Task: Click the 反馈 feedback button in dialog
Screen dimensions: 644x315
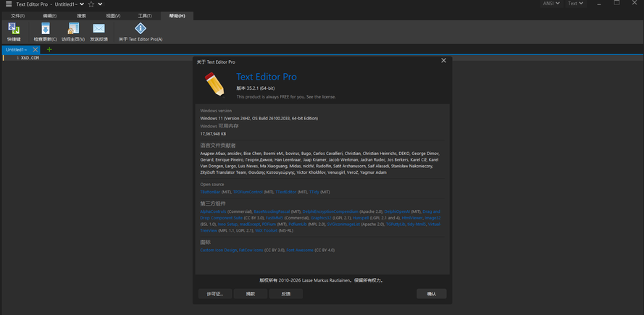Action: point(286,294)
